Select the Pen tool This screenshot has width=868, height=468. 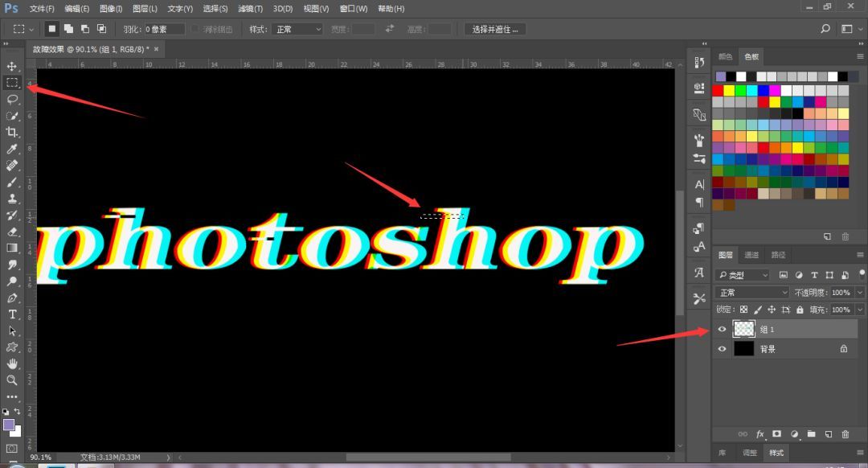pyautogui.click(x=11, y=298)
